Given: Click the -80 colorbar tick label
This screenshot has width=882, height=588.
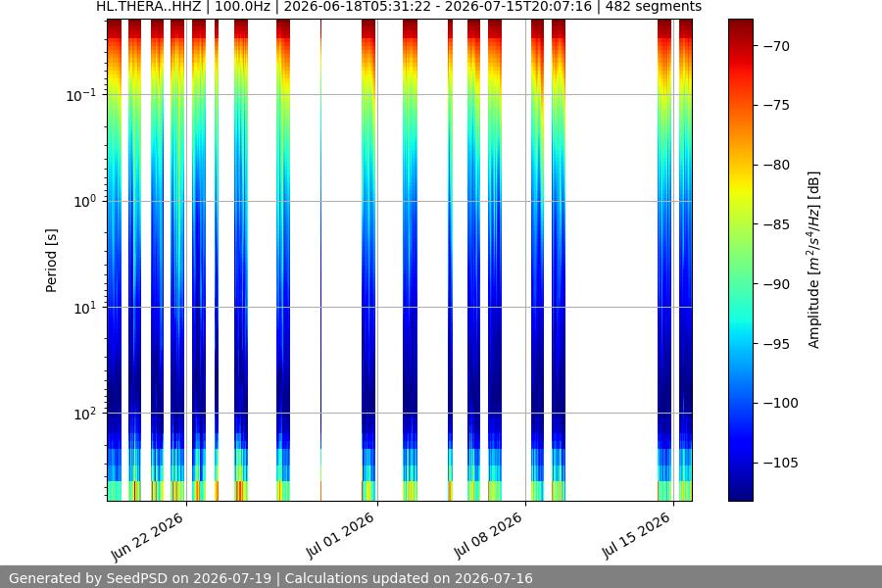Looking at the screenshot, I should click(776, 165).
